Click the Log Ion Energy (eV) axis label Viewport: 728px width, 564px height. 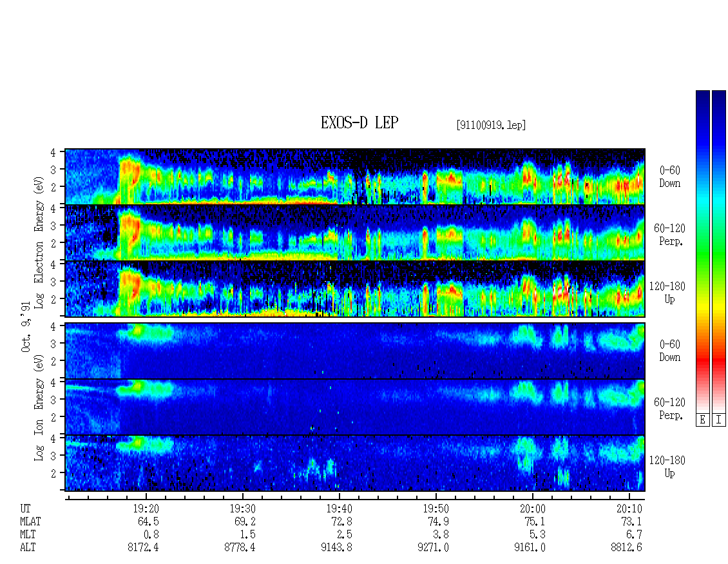click(39, 407)
